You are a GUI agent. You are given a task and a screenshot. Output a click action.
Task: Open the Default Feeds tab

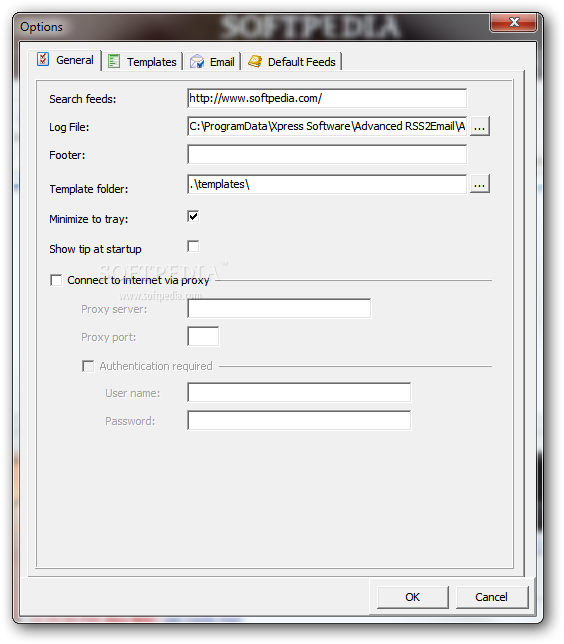click(x=292, y=62)
